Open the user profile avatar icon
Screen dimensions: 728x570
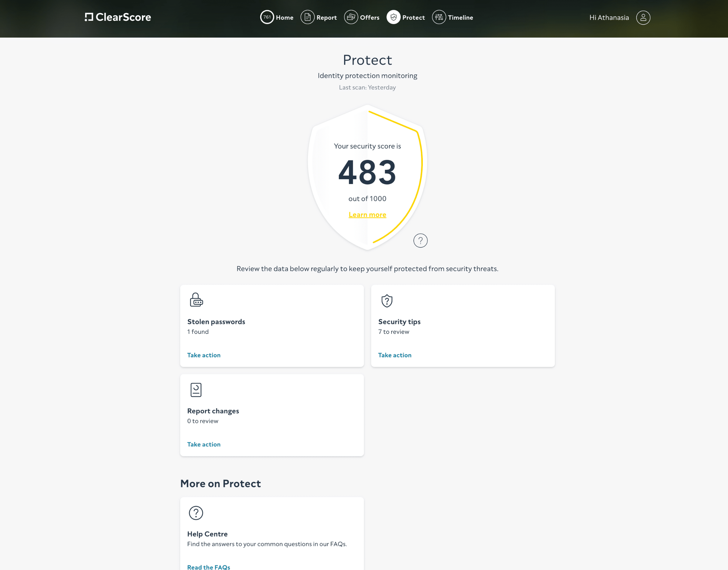pos(643,18)
